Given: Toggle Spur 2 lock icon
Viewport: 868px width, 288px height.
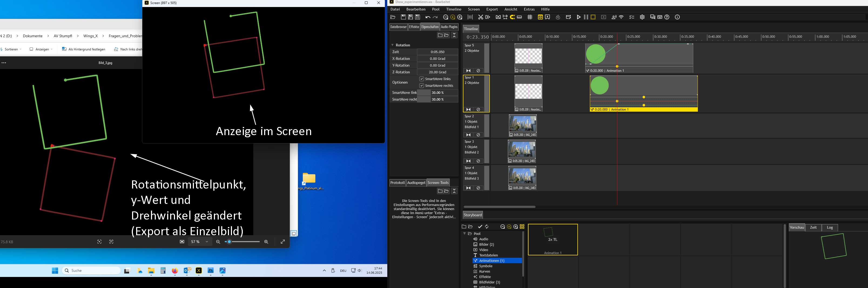Looking at the screenshot, I should click(468, 135).
